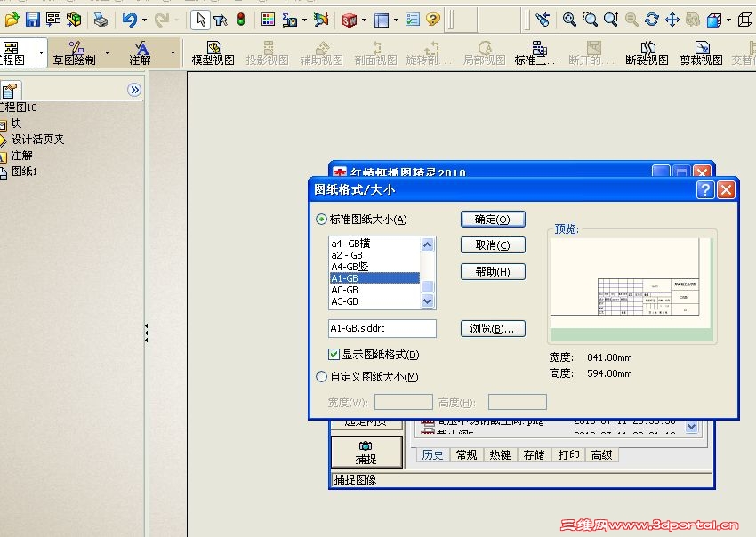Viewport: 756px width, 537px height.
Task: Select 自定义图纸大小(M) radio button
Action: [321, 376]
